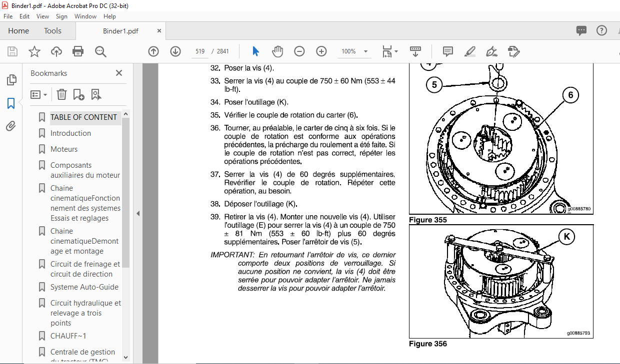Screen dimensions: 620x364
Task: Open the Composants auxiliaires du moteur bookmark
Action: (85, 170)
